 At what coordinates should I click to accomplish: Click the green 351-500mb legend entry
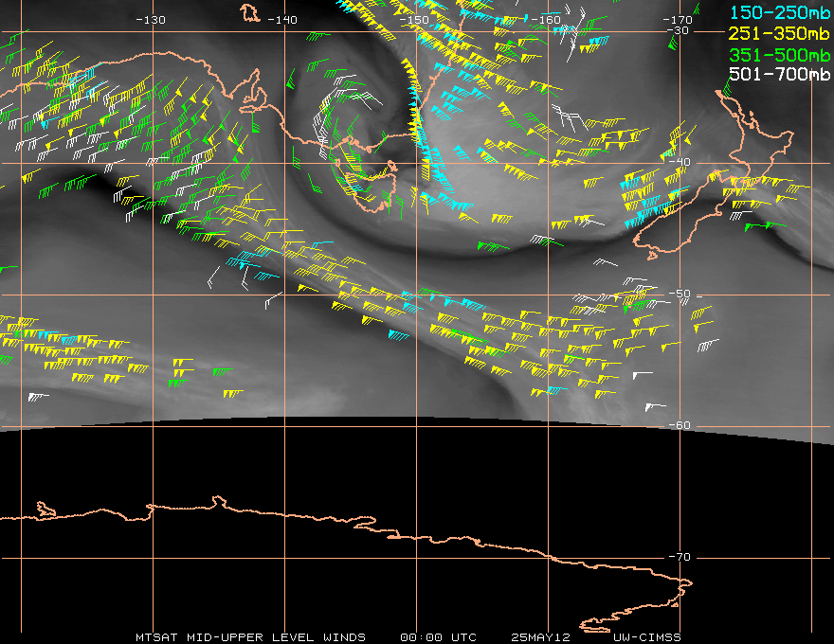pos(779,55)
